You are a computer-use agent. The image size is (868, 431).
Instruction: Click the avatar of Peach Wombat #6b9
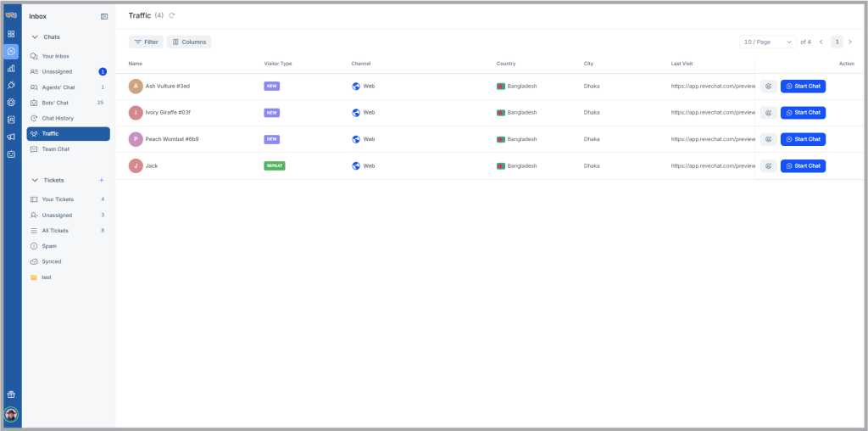pos(136,140)
